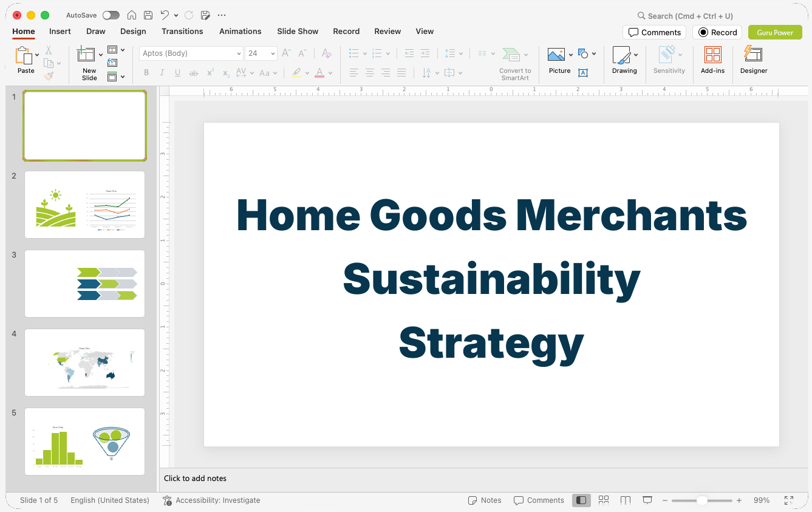The height and width of the screenshot is (512, 812).
Task: Click the Decrease Font Size icon
Action: 302,53
